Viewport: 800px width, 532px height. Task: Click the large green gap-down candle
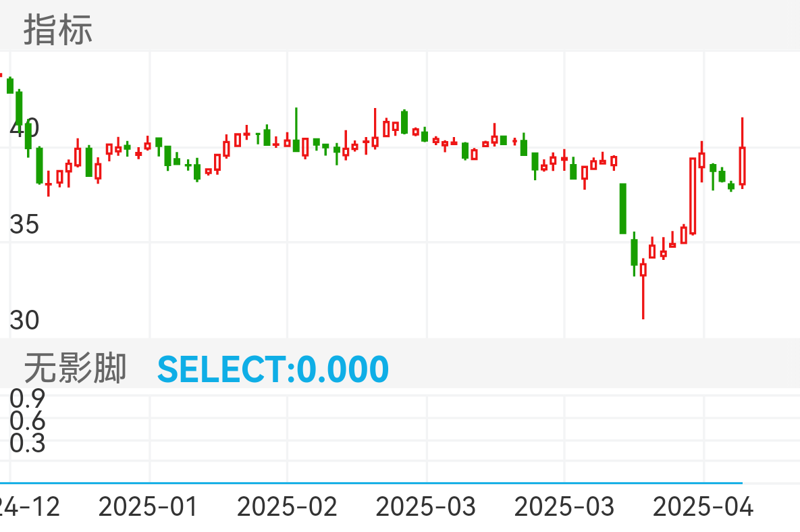[x=623, y=208]
